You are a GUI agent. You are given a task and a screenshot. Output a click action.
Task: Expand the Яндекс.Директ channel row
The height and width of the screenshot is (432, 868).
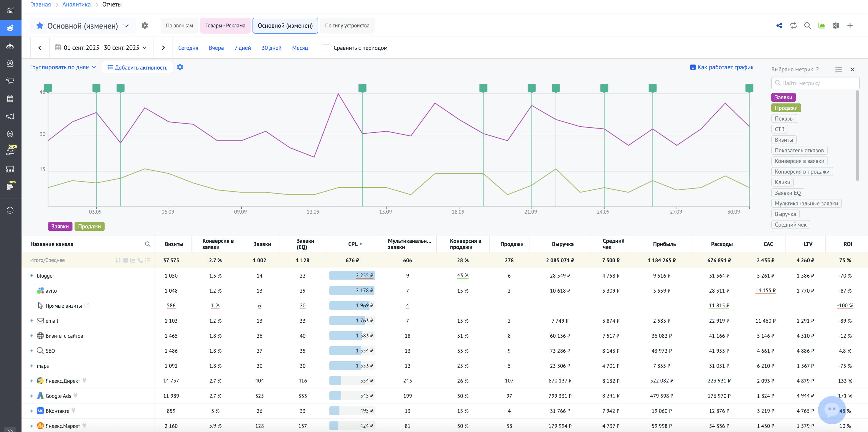tap(32, 381)
